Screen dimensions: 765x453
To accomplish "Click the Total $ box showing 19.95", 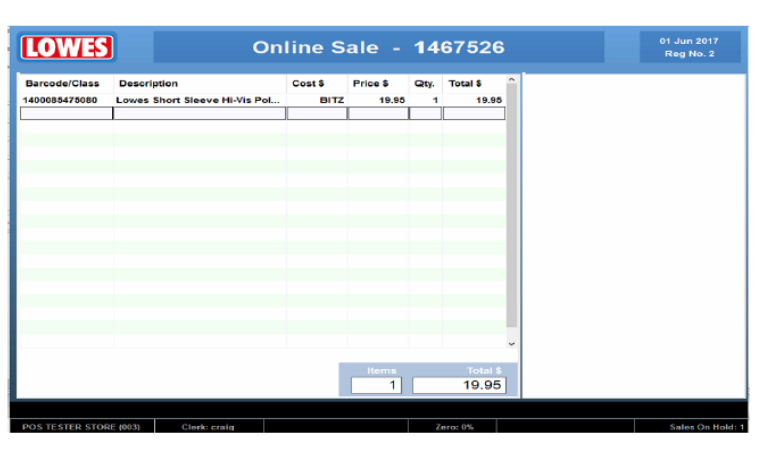I will click(x=459, y=385).
